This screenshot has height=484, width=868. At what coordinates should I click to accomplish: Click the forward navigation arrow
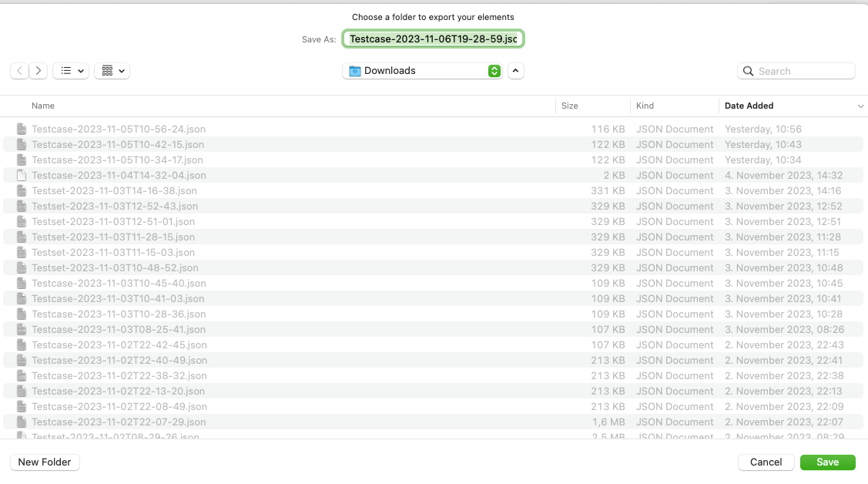click(x=39, y=70)
